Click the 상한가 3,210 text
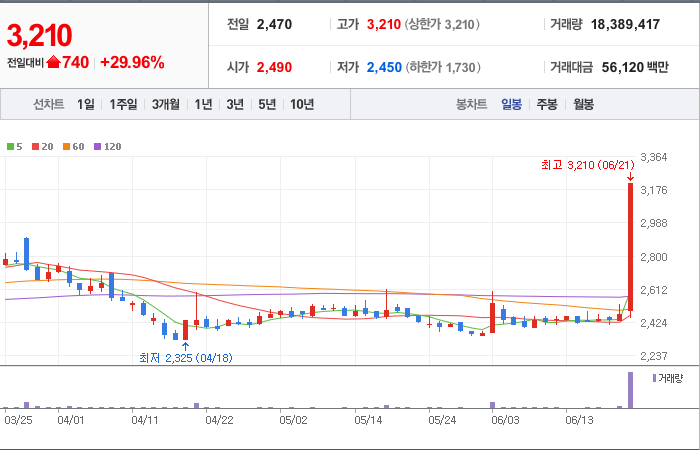 pyautogui.click(x=442, y=24)
